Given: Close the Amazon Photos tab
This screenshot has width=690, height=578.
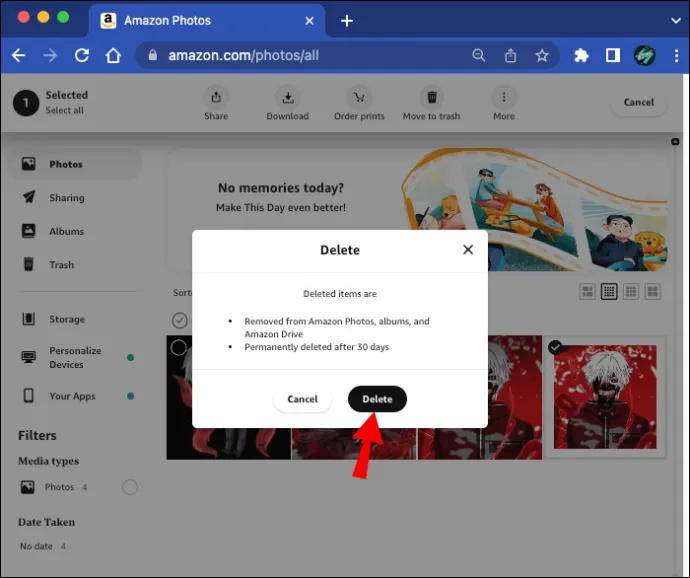Looking at the screenshot, I should click(x=309, y=21).
